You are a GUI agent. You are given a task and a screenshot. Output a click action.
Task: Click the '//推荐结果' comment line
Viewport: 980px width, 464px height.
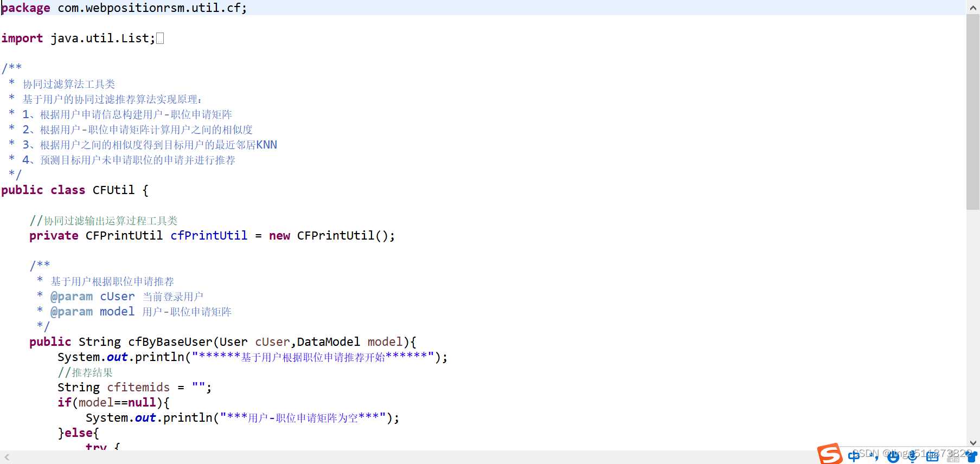tap(85, 372)
